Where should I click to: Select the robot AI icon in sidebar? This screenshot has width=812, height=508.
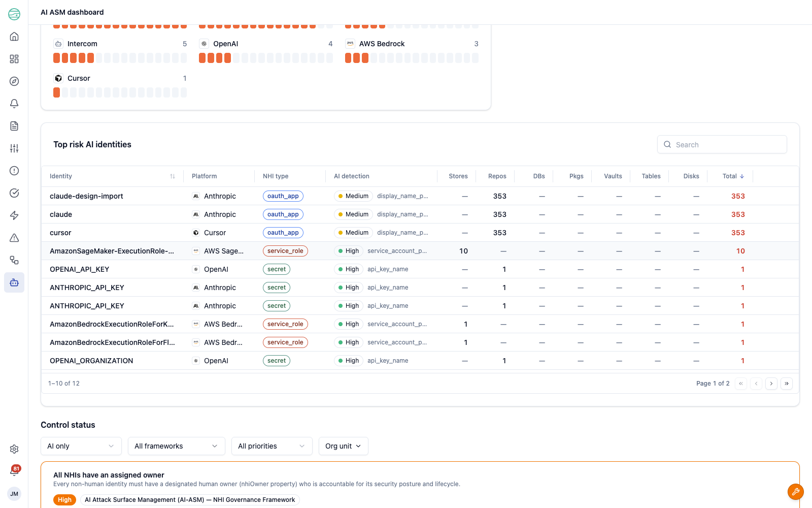pos(14,282)
